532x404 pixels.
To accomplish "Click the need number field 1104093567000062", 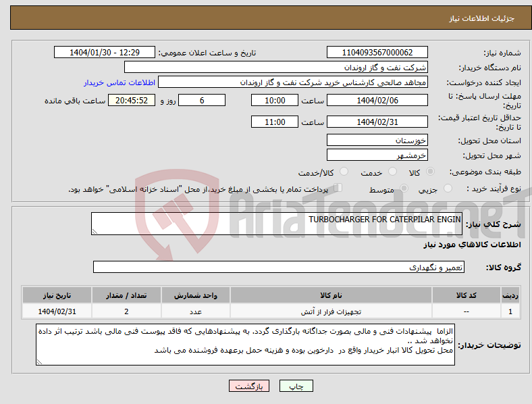I will (377, 52).
